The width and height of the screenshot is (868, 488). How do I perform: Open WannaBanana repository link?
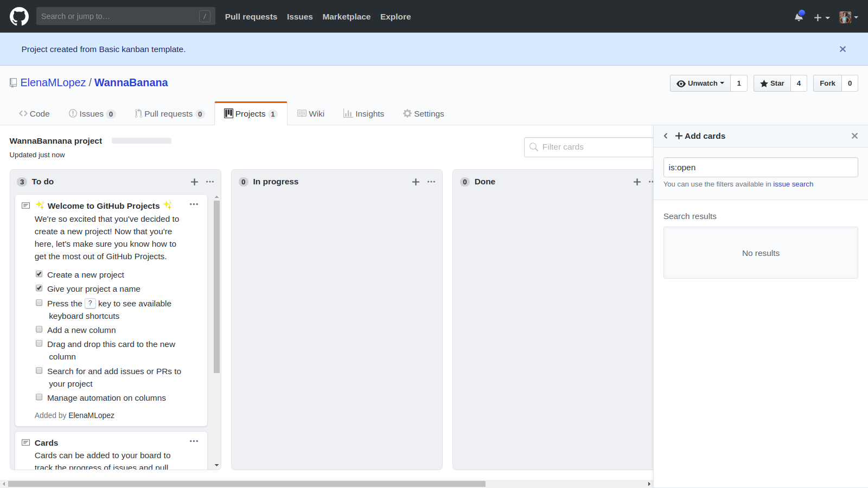coord(131,82)
